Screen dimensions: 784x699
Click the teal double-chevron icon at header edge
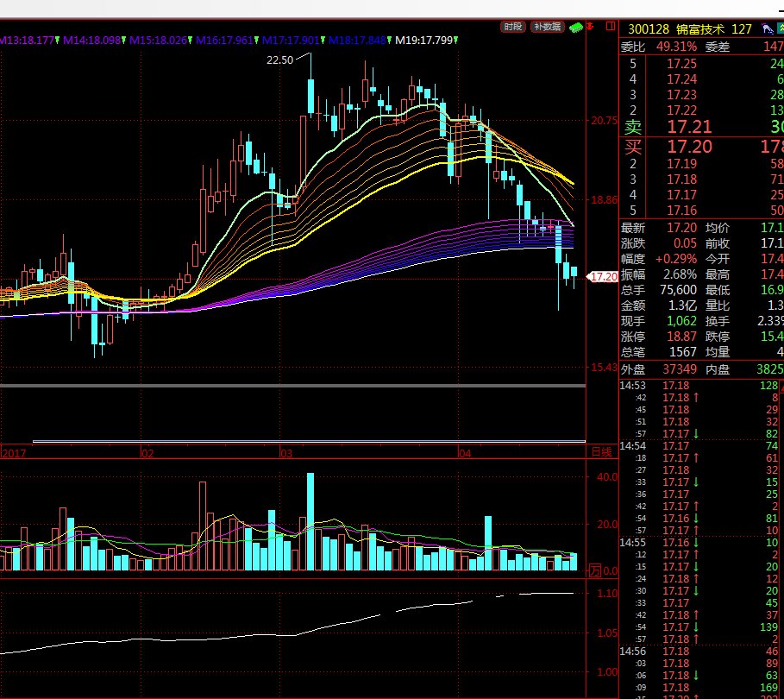780,28
